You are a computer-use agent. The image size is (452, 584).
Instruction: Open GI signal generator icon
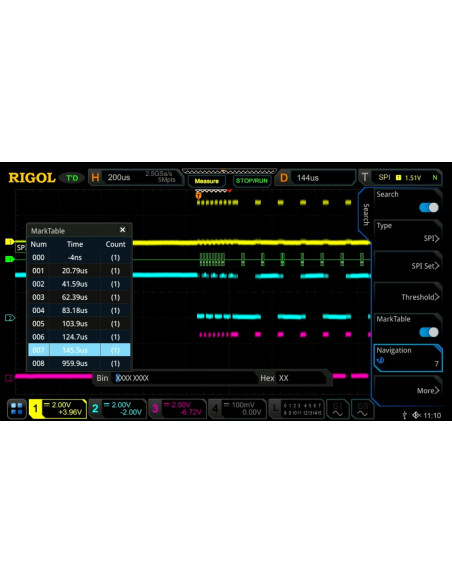click(x=338, y=409)
